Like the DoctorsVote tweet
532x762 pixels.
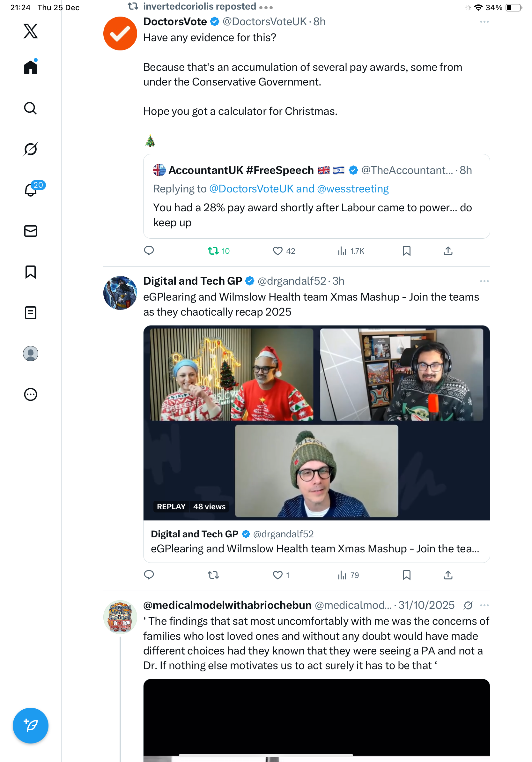[277, 251]
